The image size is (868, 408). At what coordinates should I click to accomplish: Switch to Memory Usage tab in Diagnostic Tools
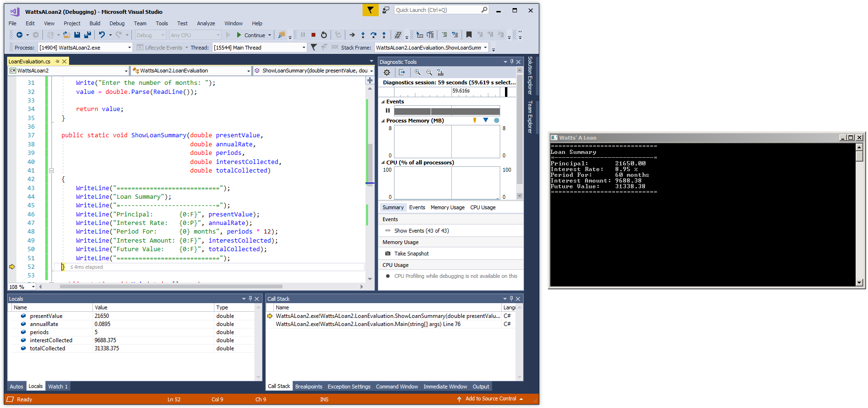447,207
